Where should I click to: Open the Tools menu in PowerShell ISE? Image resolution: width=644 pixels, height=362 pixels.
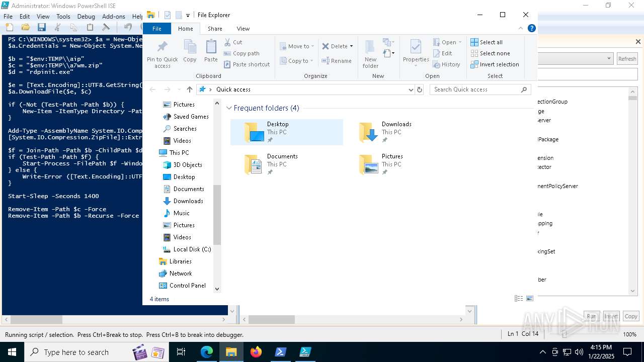[63, 17]
